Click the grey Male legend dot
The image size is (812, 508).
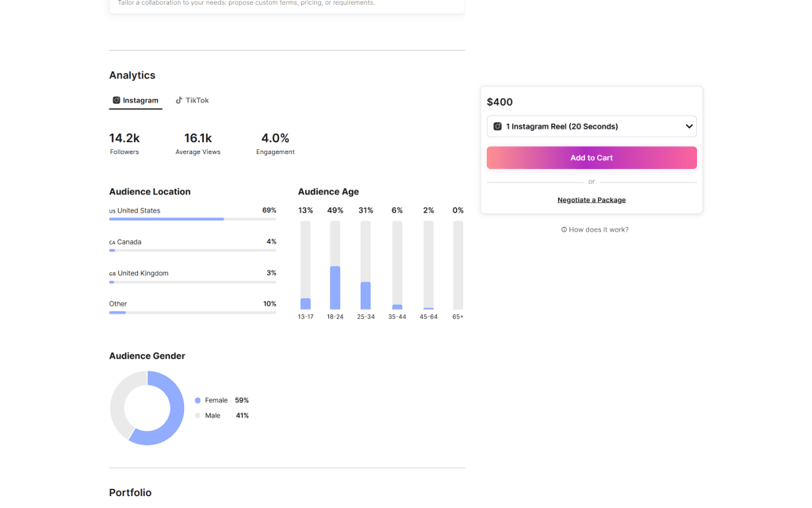pyautogui.click(x=197, y=416)
